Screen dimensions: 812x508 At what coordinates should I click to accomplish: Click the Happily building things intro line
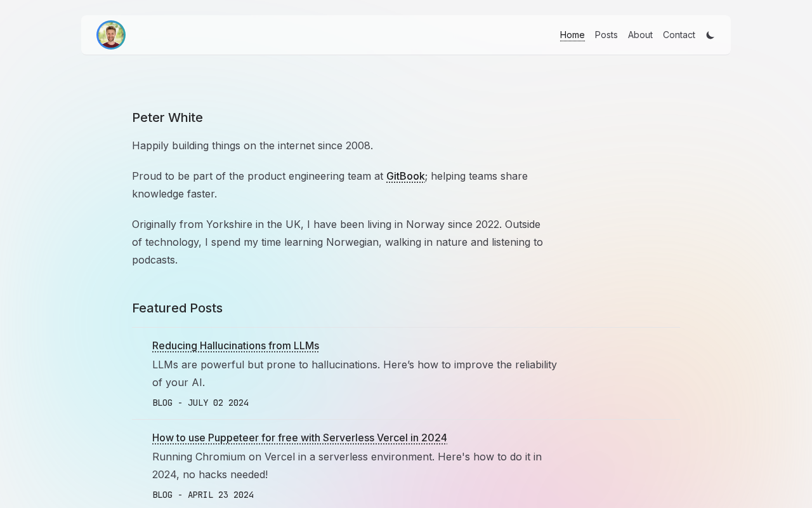[x=252, y=145]
